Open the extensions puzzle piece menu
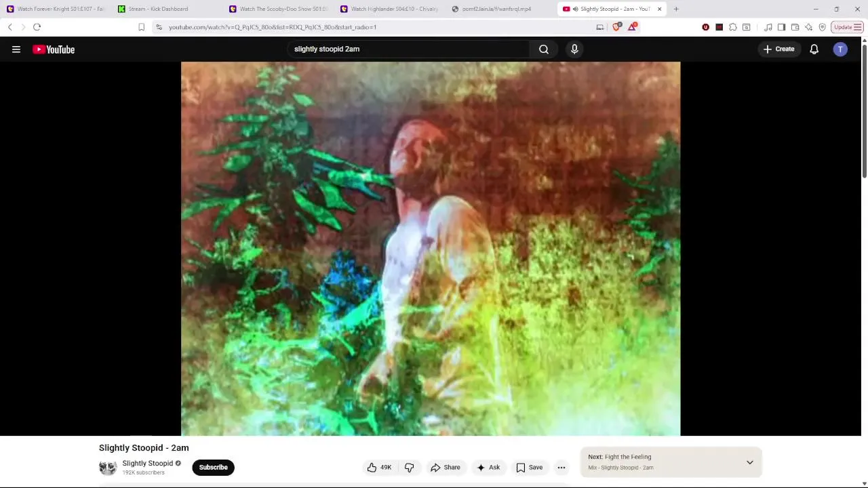 (x=733, y=27)
